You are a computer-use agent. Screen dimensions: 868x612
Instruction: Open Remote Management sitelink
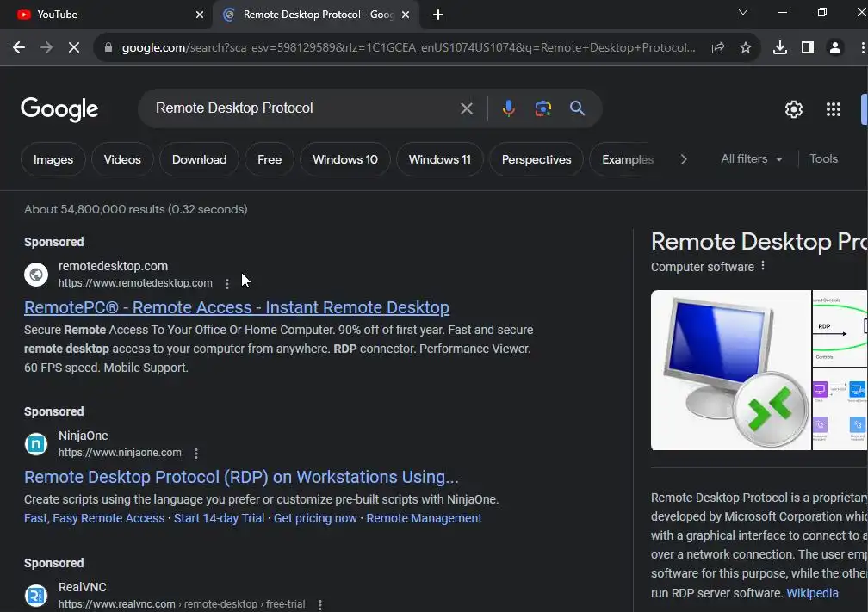pos(424,518)
